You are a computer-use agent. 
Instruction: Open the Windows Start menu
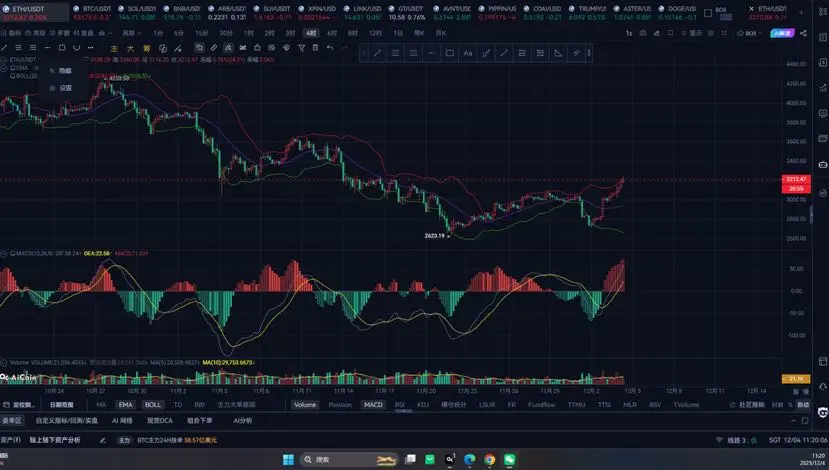click(288, 459)
